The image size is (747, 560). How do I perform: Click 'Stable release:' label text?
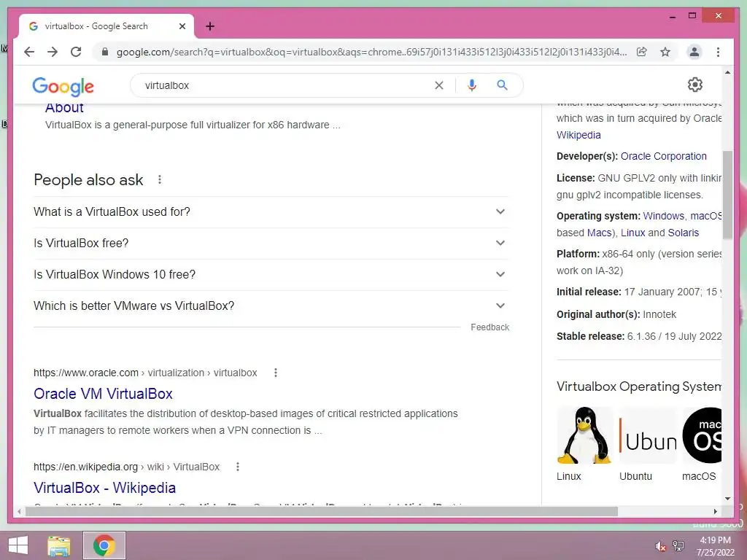[x=590, y=336]
